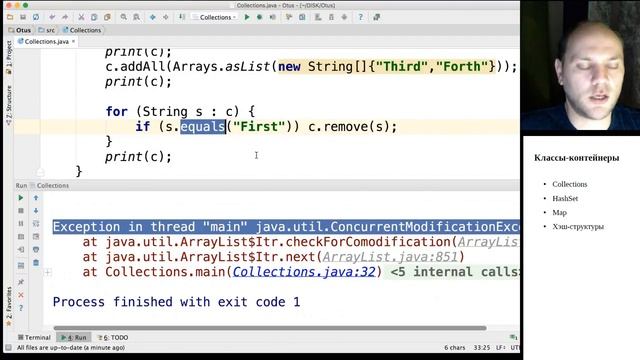
Task: Click the Run with Coverage toolbar icon
Action: (273, 17)
